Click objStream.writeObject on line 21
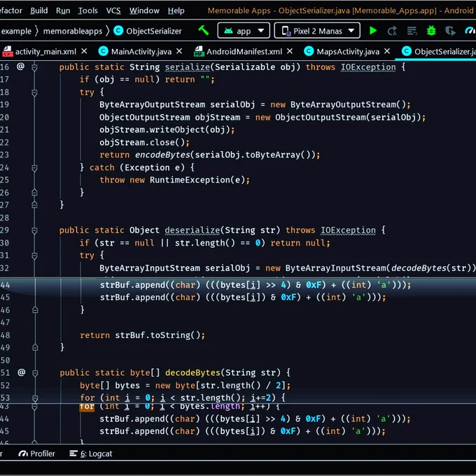476x476 pixels. click(x=153, y=130)
